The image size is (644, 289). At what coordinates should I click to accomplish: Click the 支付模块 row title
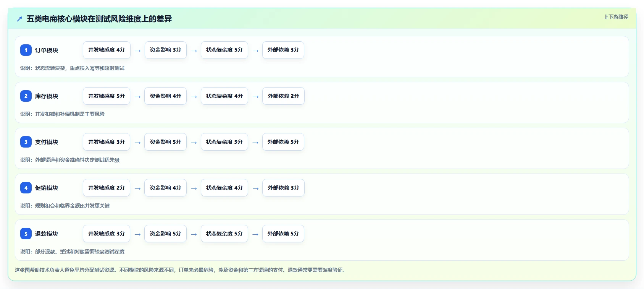tap(47, 142)
